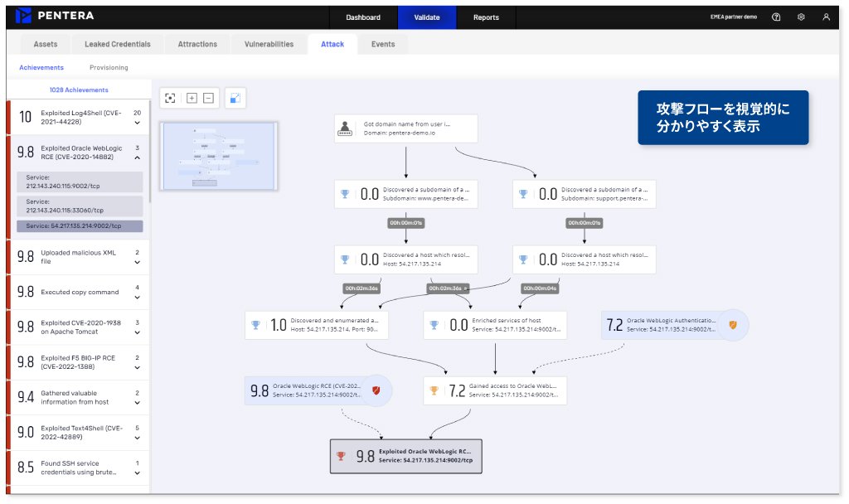Select the Validate top menu
The height and width of the screenshot is (504, 849).
click(x=427, y=17)
